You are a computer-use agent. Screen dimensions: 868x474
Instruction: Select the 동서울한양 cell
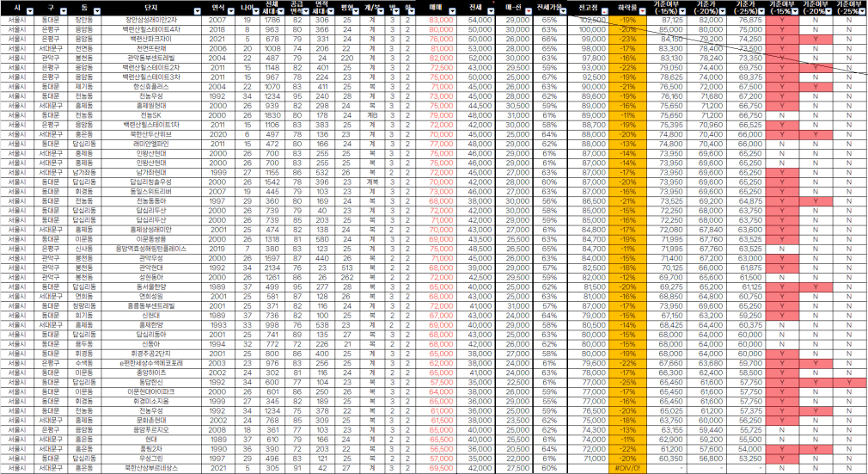tap(151, 287)
